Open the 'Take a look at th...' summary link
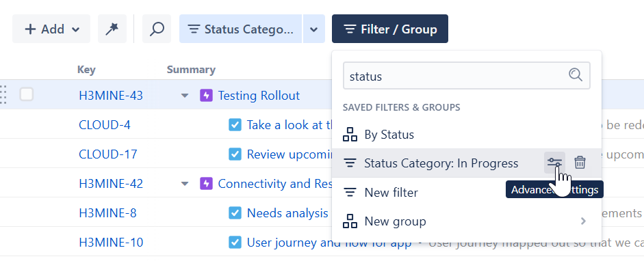Image resolution: width=644 pixels, height=261 pixels. (x=289, y=125)
